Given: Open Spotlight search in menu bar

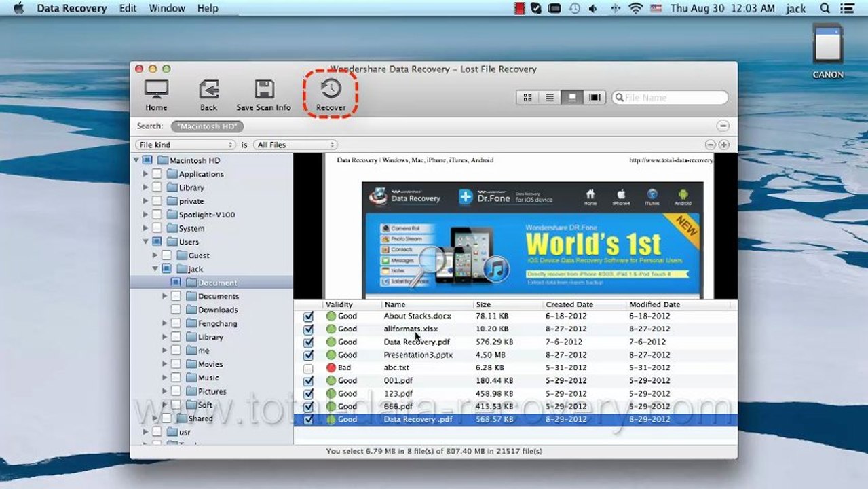Looking at the screenshot, I should (x=825, y=8).
